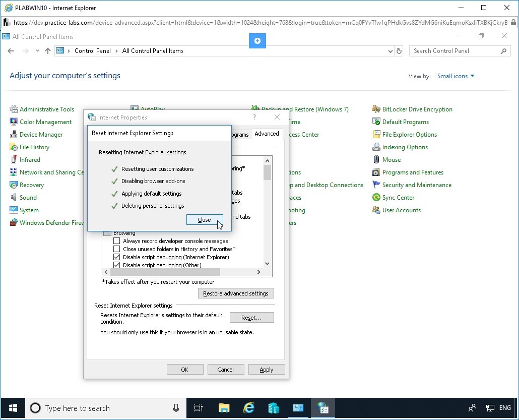Open Internet Explorer from the taskbar

[x=248, y=408]
